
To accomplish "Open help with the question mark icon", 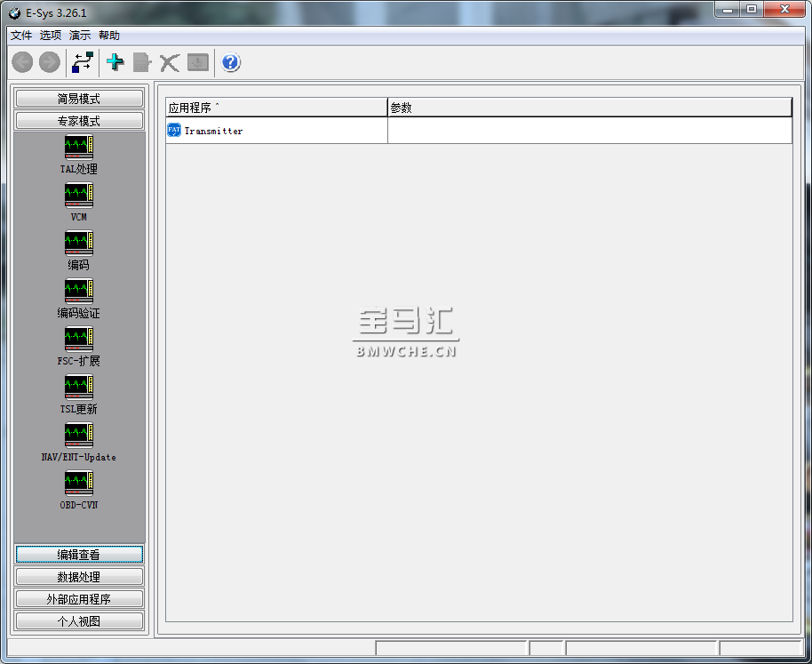I will [x=230, y=63].
